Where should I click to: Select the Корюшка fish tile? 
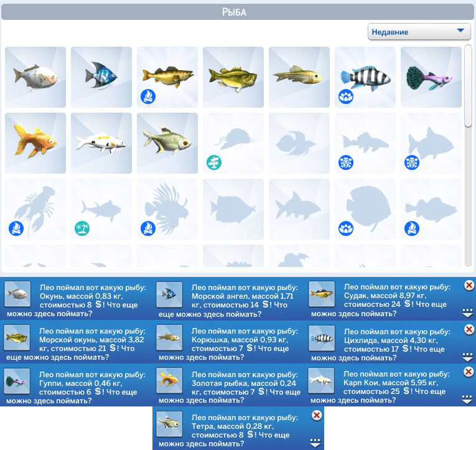(299, 77)
